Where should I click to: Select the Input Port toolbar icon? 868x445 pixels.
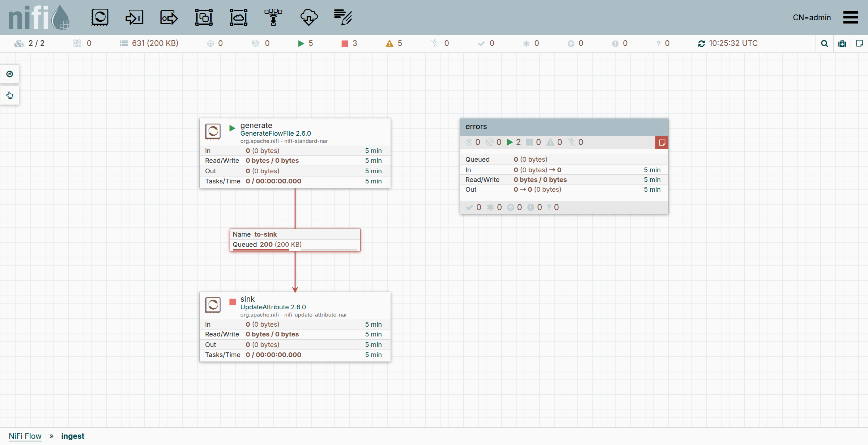(134, 17)
